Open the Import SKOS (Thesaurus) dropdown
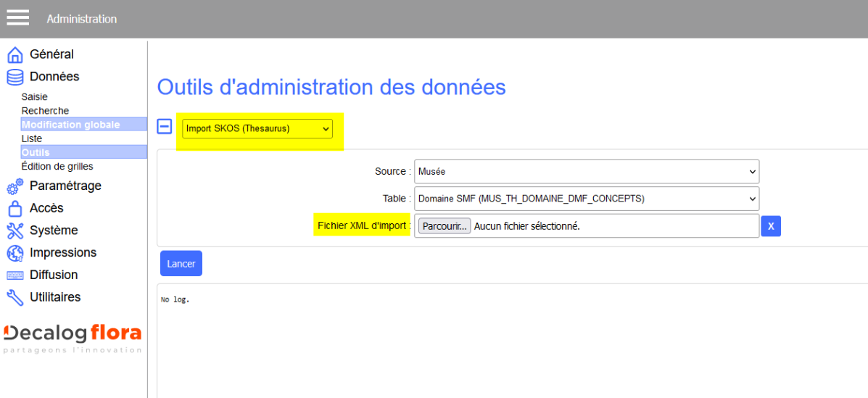Image resolution: width=868 pixels, height=398 pixels. click(x=257, y=129)
